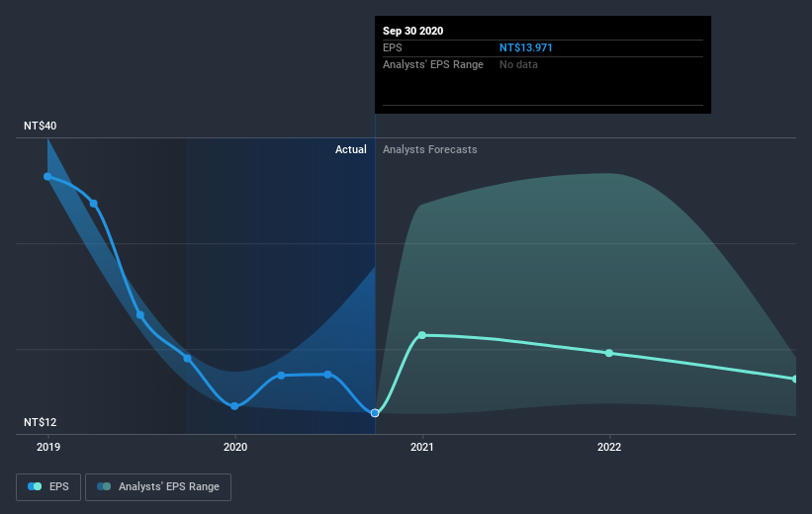Click the NT$13.971 EPS value in tooltip
The height and width of the screenshot is (514, 812).
(x=525, y=47)
